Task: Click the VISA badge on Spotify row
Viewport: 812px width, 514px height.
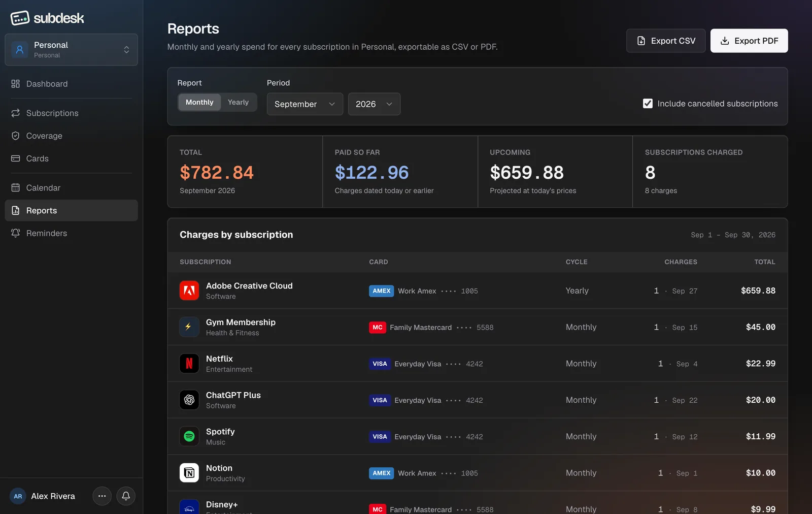Action: (x=380, y=437)
